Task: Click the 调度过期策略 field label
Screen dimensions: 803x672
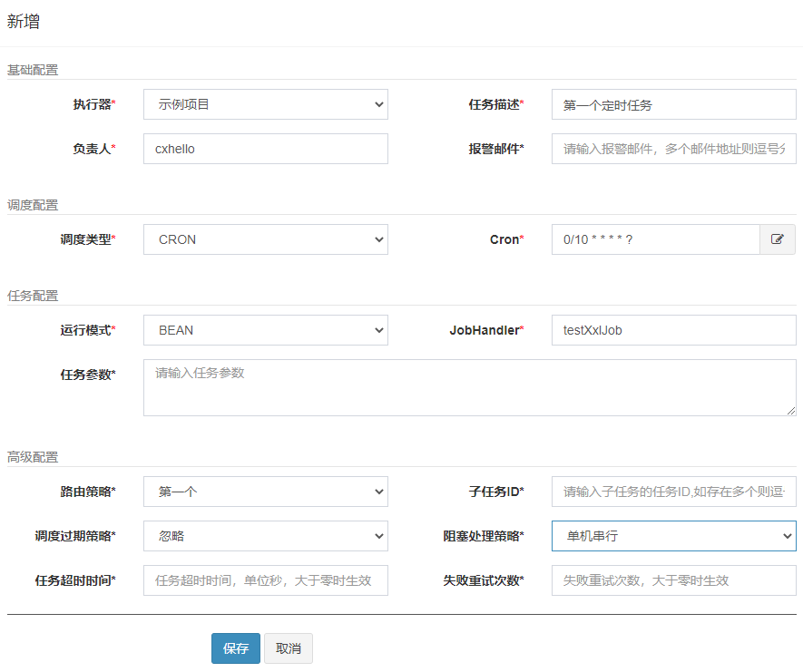Action: coord(75,536)
